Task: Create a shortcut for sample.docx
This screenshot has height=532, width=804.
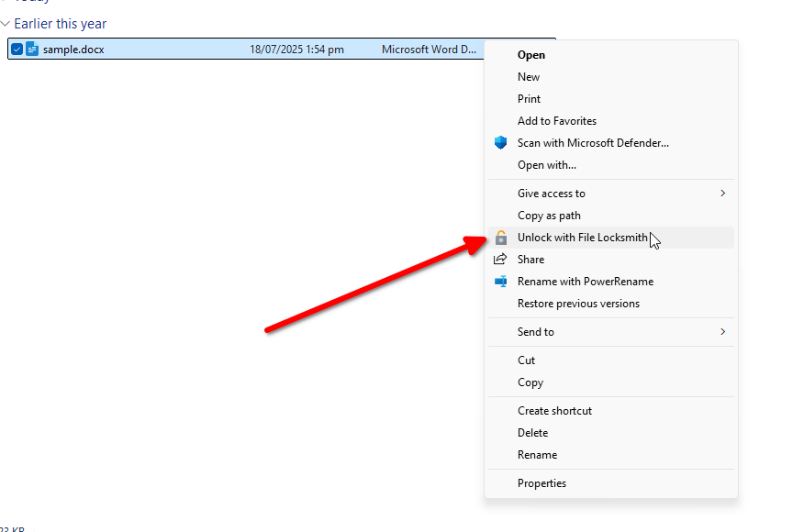Action: (554, 410)
